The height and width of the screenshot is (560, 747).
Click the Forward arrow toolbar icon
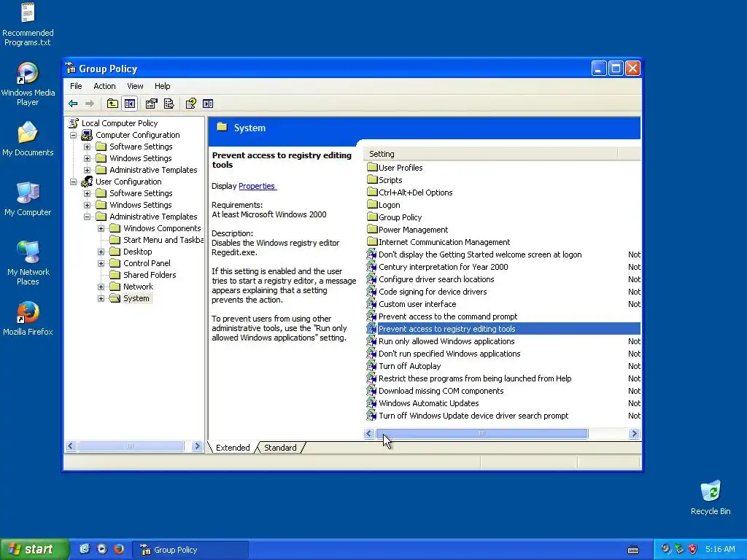(89, 104)
